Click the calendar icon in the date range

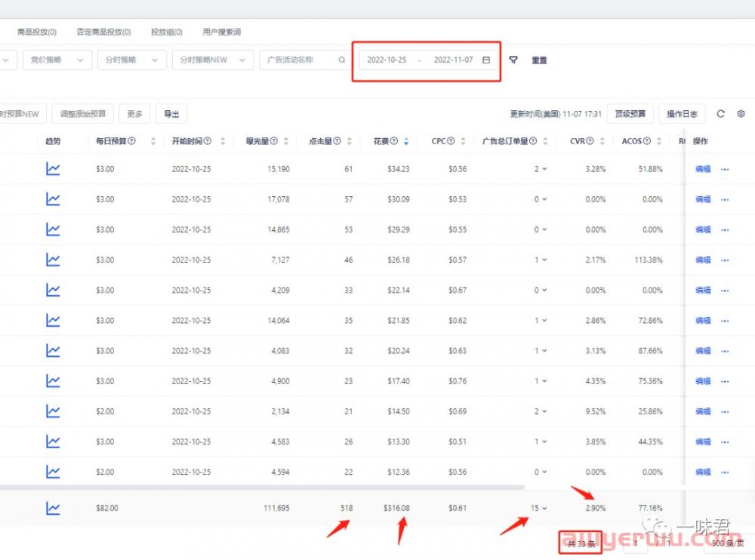click(x=486, y=60)
